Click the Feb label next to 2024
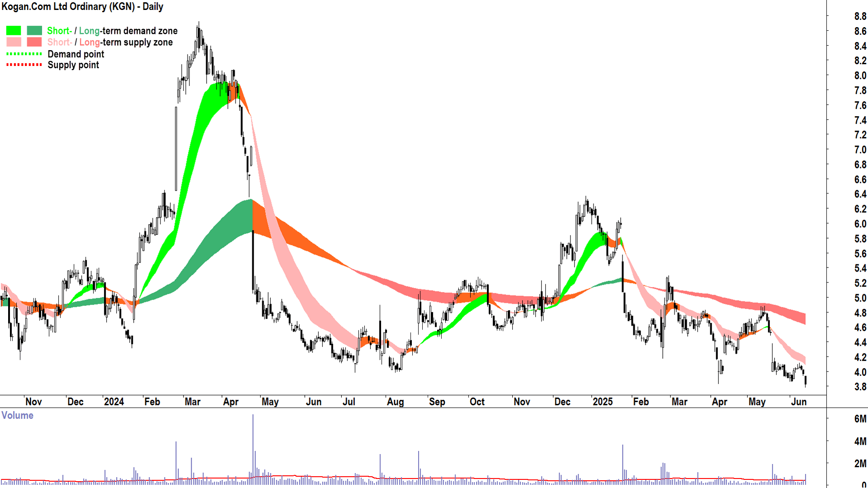This screenshot has height=488, width=868. point(152,402)
